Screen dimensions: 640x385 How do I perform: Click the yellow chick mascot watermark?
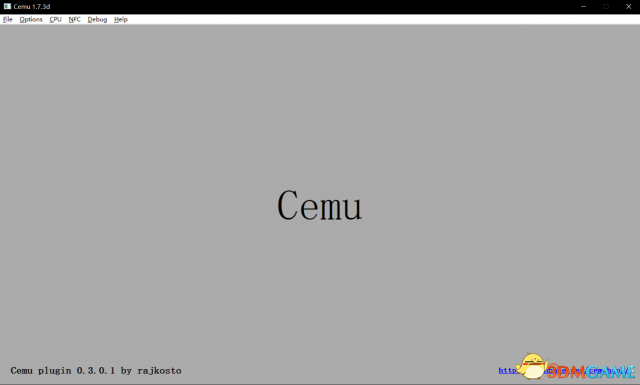coord(531,366)
